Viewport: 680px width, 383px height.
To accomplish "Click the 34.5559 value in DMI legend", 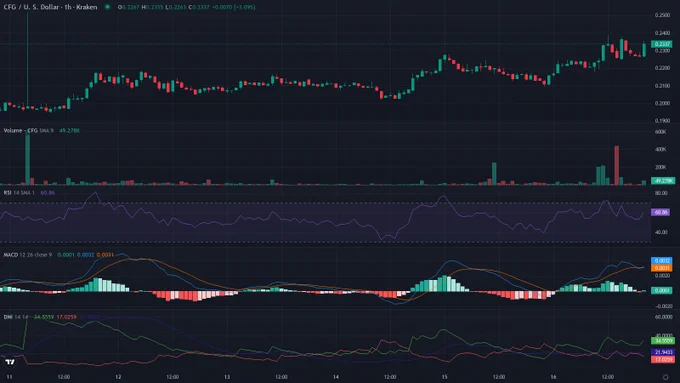I will pos(44,317).
